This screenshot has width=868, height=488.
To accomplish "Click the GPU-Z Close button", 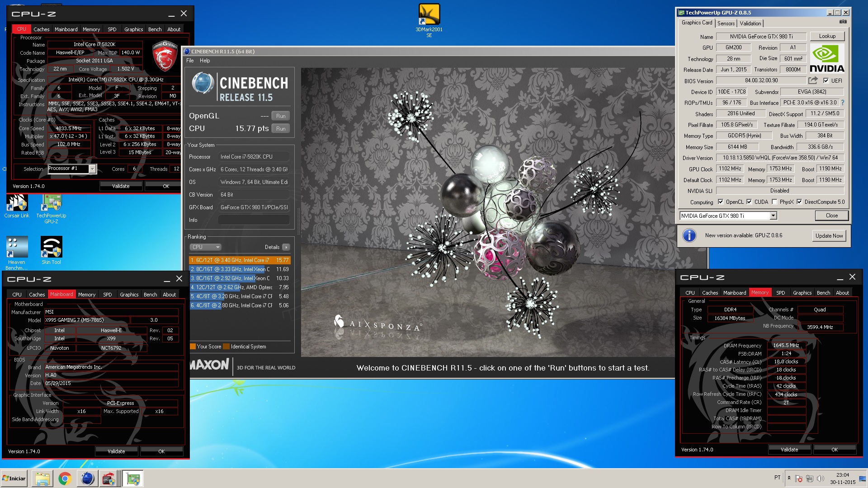I will click(x=831, y=216).
